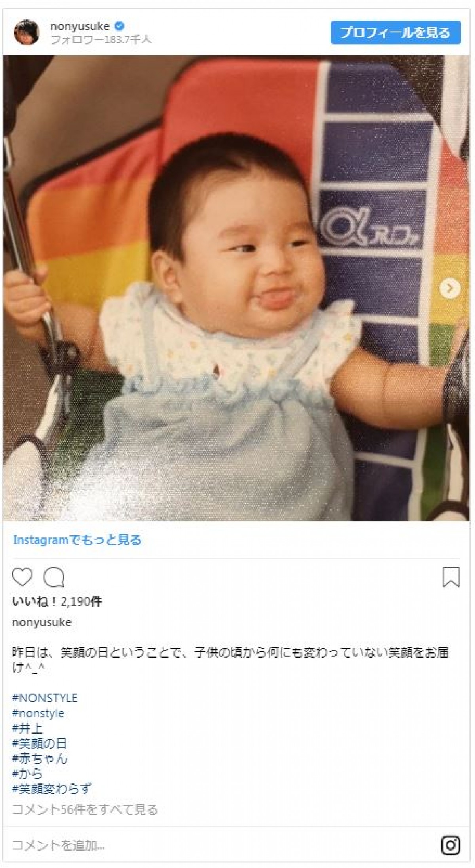Open the #赤ちゃん hashtag
This screenshot has width=475, height=868.
40,758
